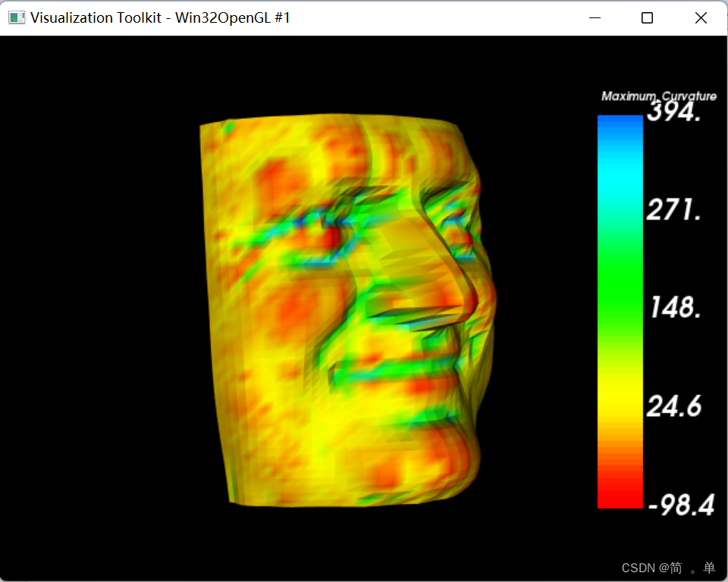The height and width of the screenshot is (582, 728).
Task: Click the 271. tick label on legend
Action: click(675, 211)
